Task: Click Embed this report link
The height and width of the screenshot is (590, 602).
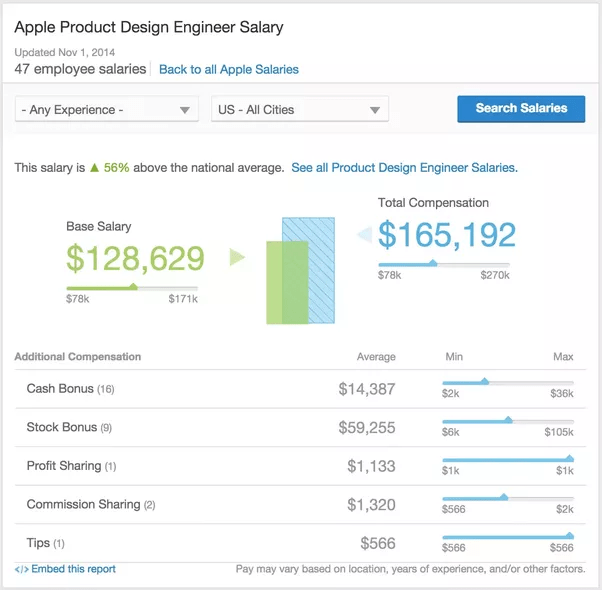Action: tap(73, 569)
